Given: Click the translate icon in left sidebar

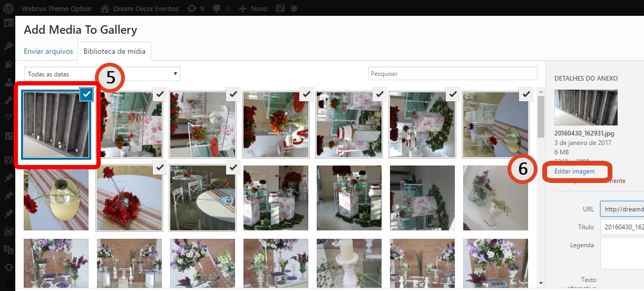Looking at the screenshot, I should click(8, 249).
